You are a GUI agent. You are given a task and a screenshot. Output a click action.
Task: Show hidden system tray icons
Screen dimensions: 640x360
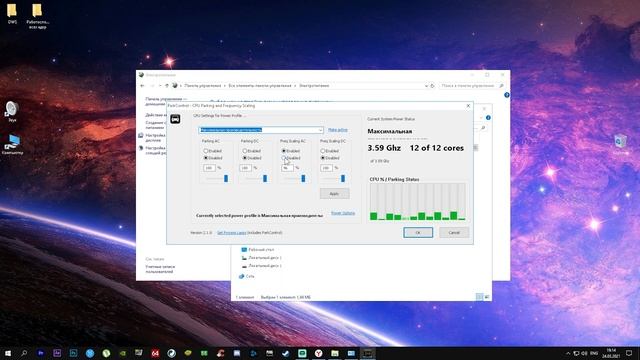(568, 353)
